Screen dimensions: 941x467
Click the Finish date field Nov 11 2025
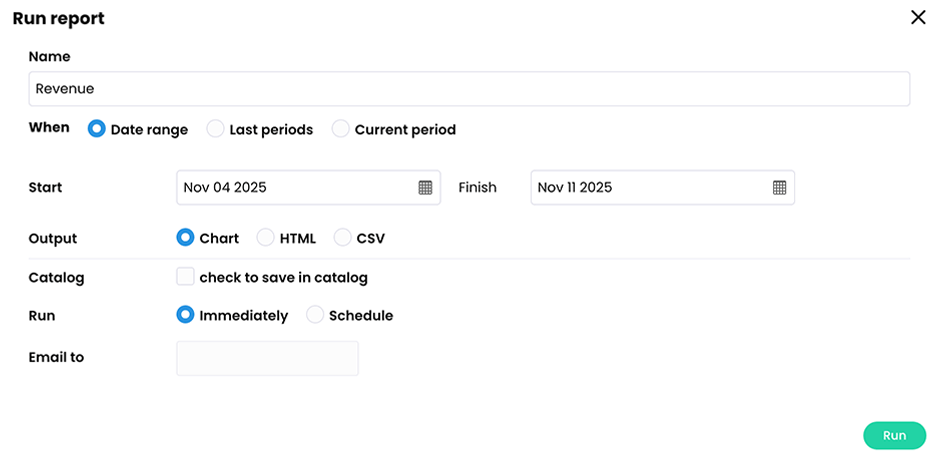click(663, 187)
